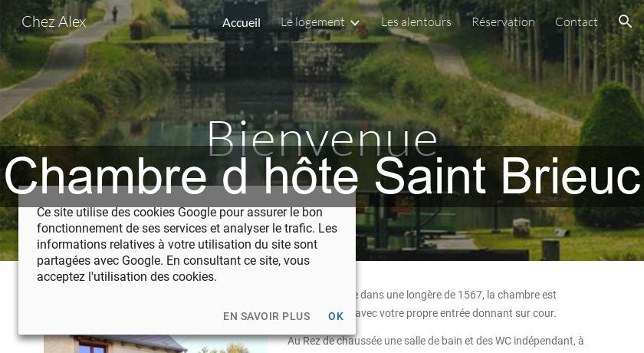Open the search magnifier icon
The width and height of the screenshot is (644, 353).
625,21
